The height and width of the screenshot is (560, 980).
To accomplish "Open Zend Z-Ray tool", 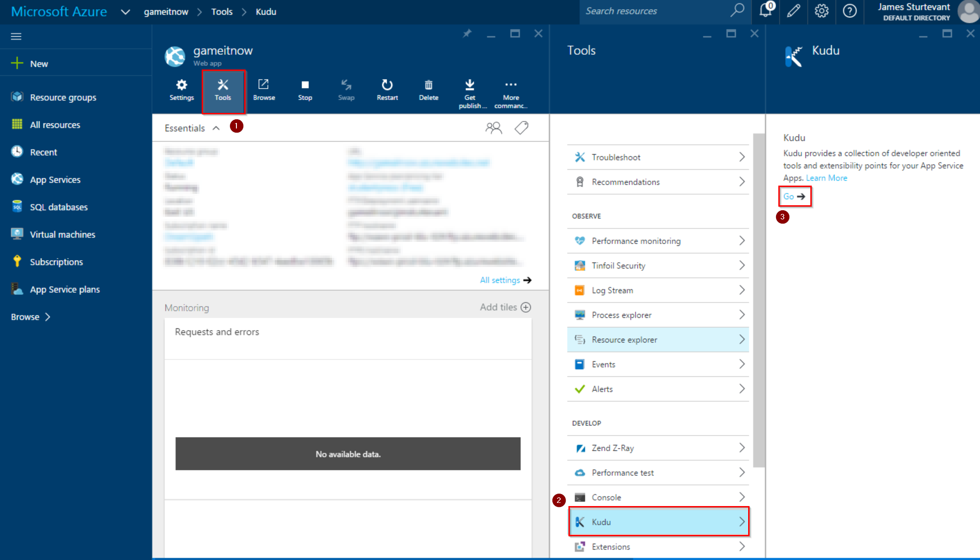I will click(x=658, y=448).
